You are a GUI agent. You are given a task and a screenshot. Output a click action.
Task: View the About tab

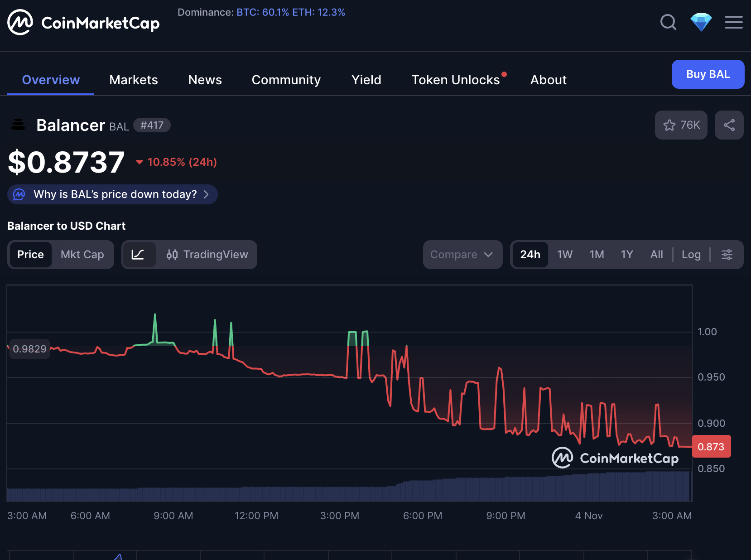click(x=548, y=80)
